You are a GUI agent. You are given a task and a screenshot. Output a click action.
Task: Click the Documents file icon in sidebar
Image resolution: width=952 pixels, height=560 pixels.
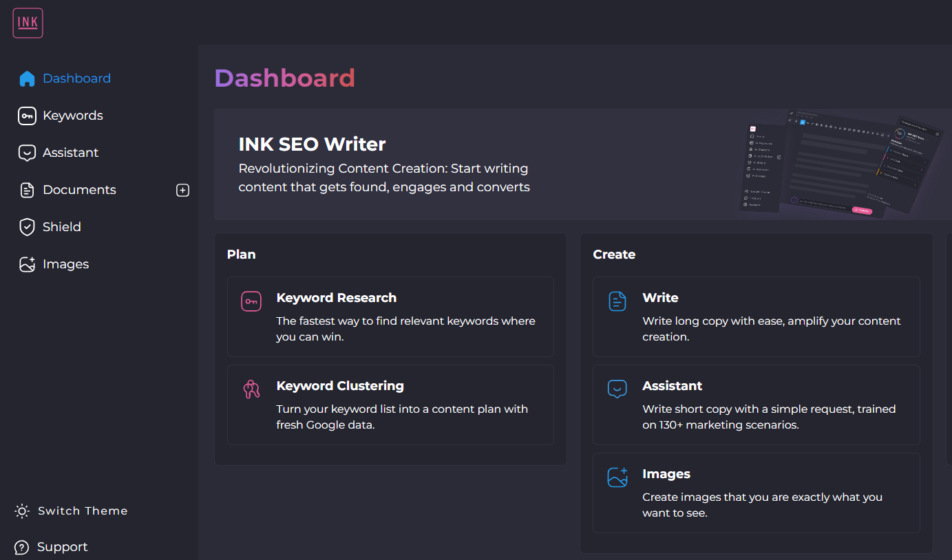click(x=27, y=190)
